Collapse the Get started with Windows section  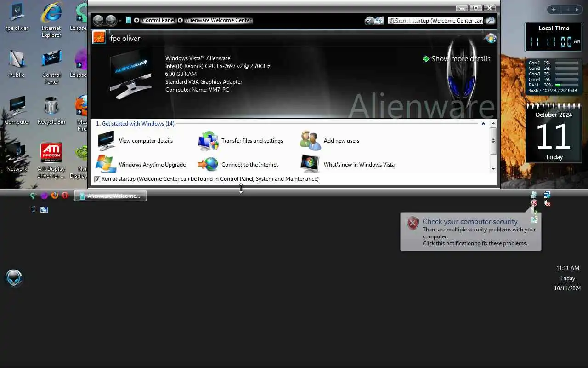(483, 124)
